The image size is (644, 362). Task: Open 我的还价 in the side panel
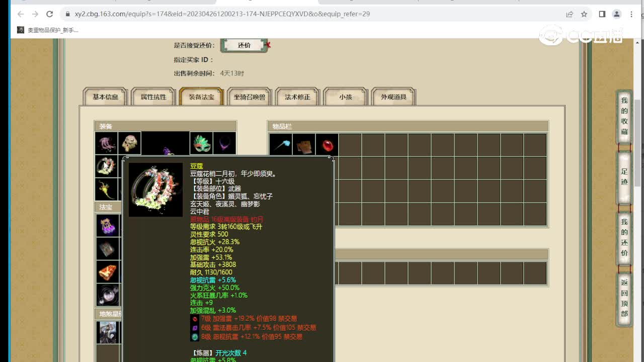click(624, 238)
